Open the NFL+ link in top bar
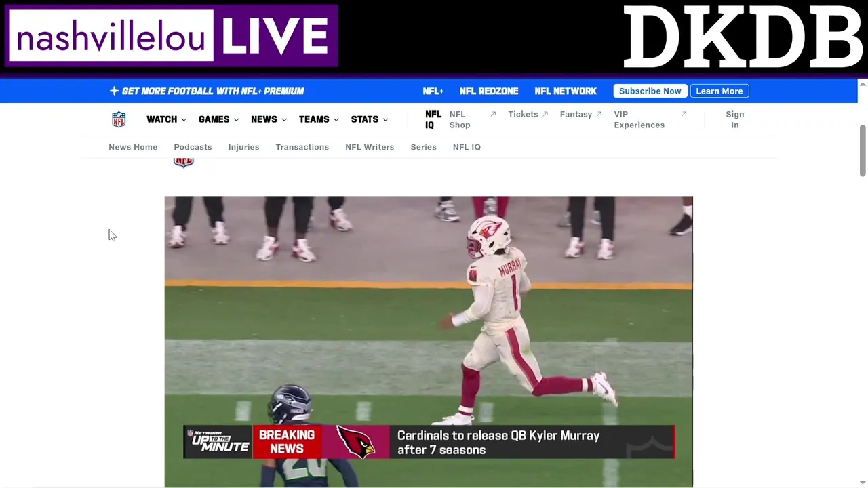 click(x=433, y=91)
